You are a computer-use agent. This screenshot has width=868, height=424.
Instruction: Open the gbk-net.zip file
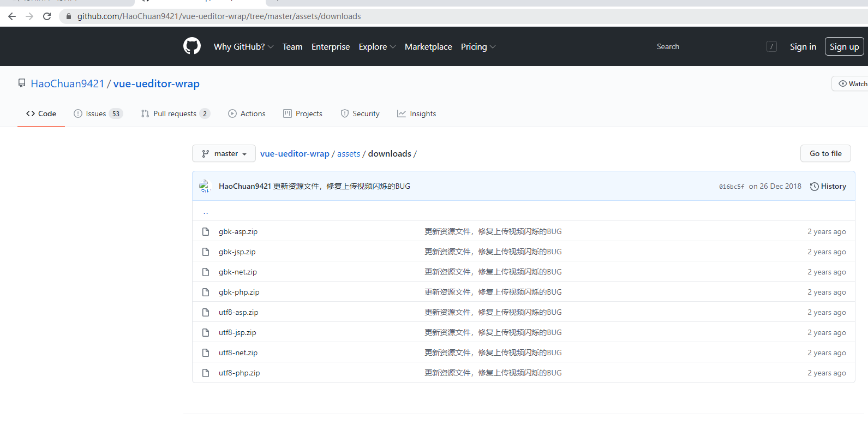click(238, 272)
